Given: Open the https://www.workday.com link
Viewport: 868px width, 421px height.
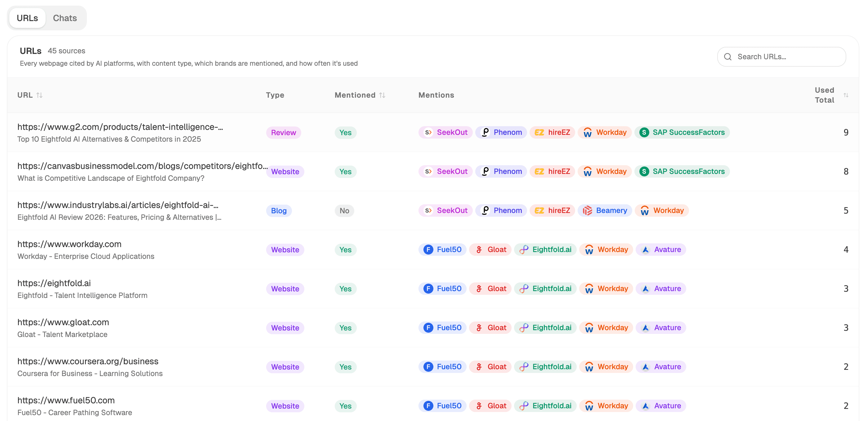Looking at the screenshot, I should (x=69, y=244).
